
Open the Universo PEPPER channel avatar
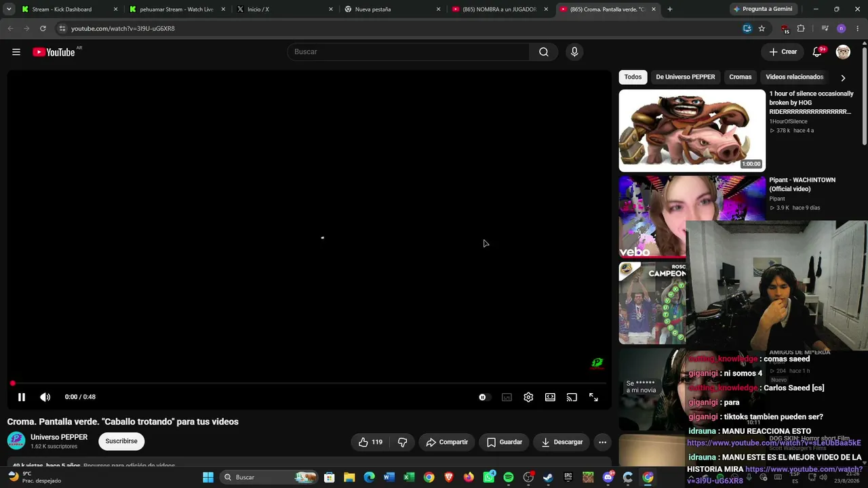16,441
